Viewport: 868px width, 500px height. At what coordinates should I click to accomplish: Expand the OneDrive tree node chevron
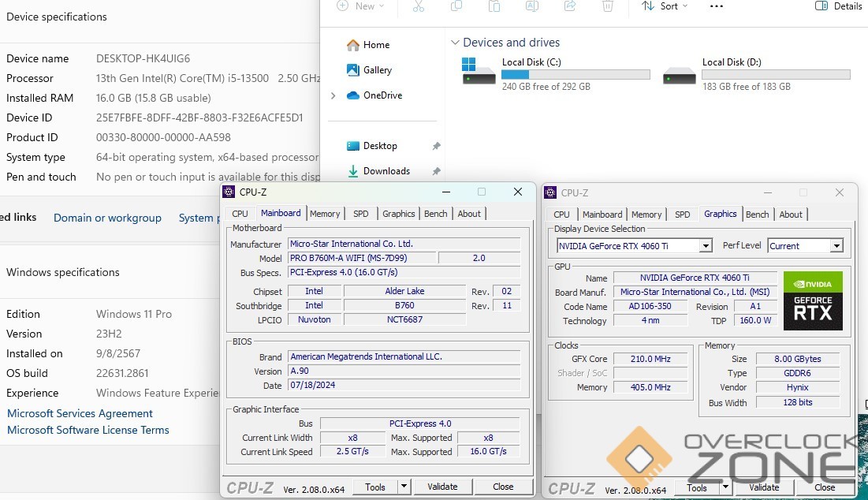(333, 95)
